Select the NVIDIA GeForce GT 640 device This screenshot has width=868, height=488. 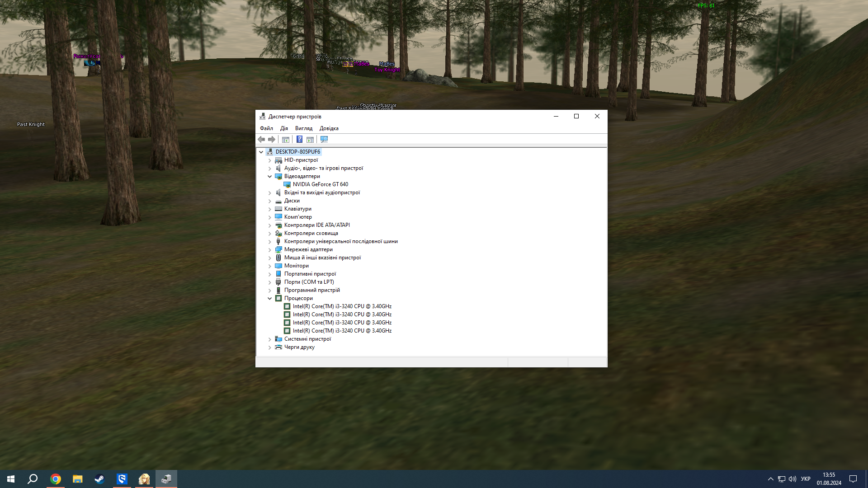point(320,184)
